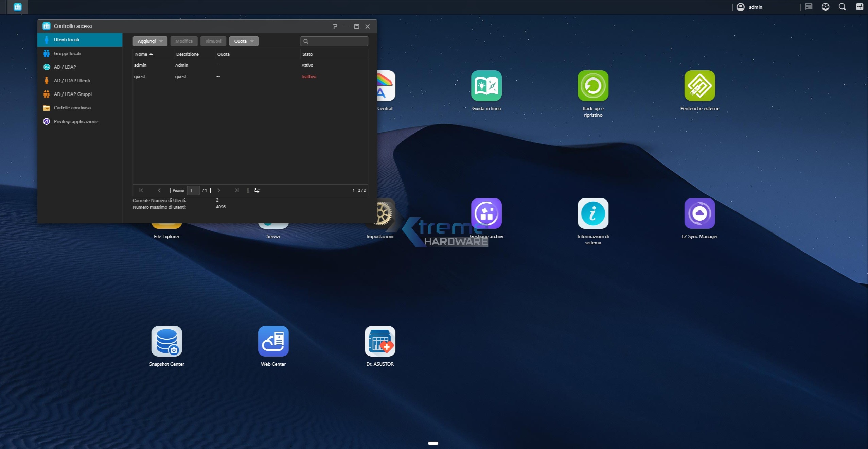Launch Gestione archivi app
The image size is (868, 449).
click(x=486, y=213)
